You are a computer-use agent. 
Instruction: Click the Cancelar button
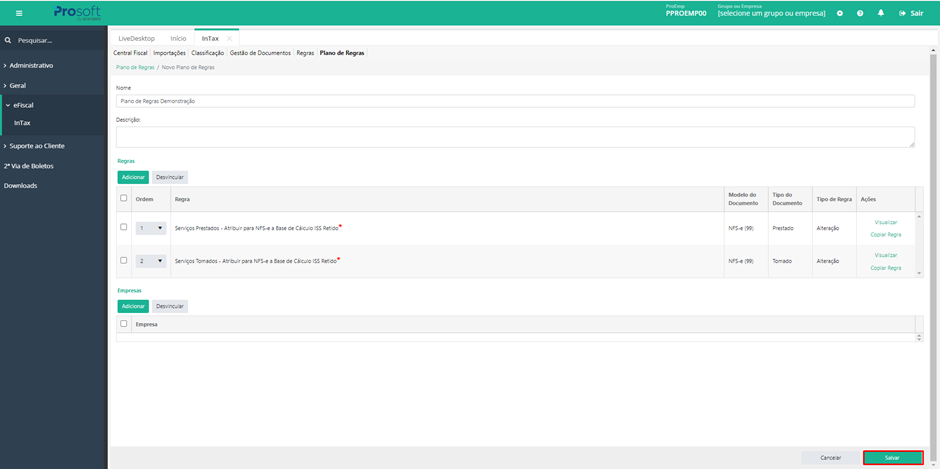click(830, 458)
